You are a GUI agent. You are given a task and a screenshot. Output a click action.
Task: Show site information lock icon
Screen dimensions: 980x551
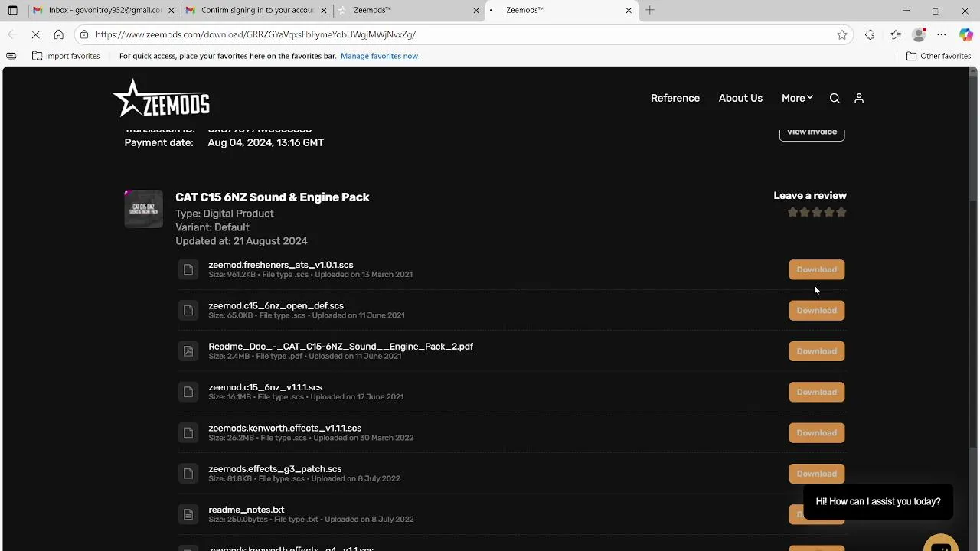[x=84, y=34]
